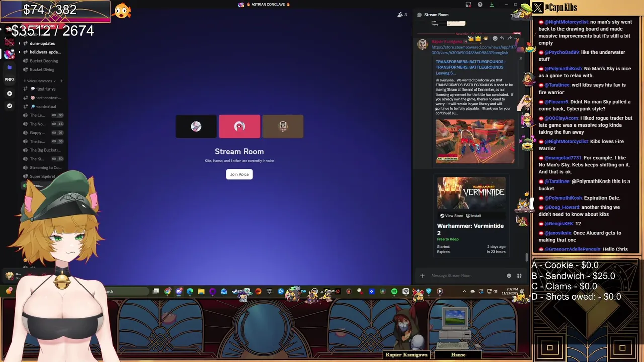Click Install for Vermintide 2

point(473,216)
